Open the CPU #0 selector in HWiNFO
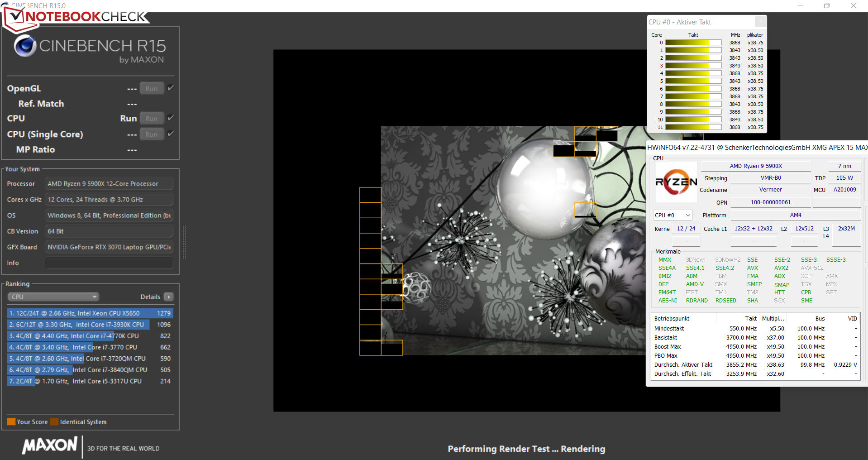This screenshot has width=868, height=460. (x=672, y=216)
